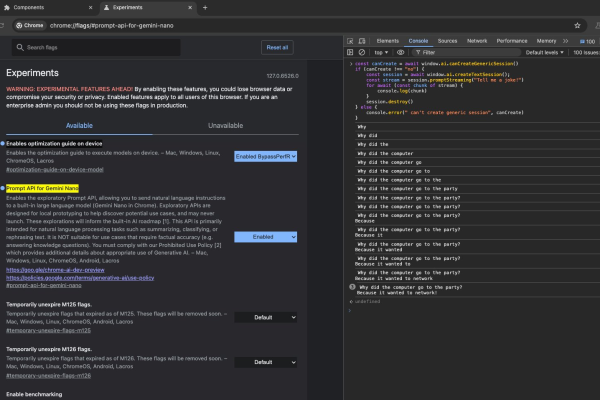Click the console prompt input line

(474, 310)
